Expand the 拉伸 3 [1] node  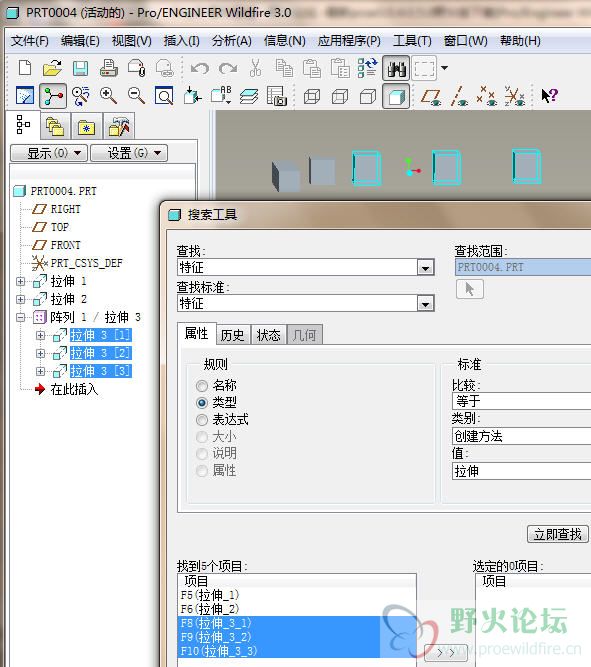tap(40, 335)
